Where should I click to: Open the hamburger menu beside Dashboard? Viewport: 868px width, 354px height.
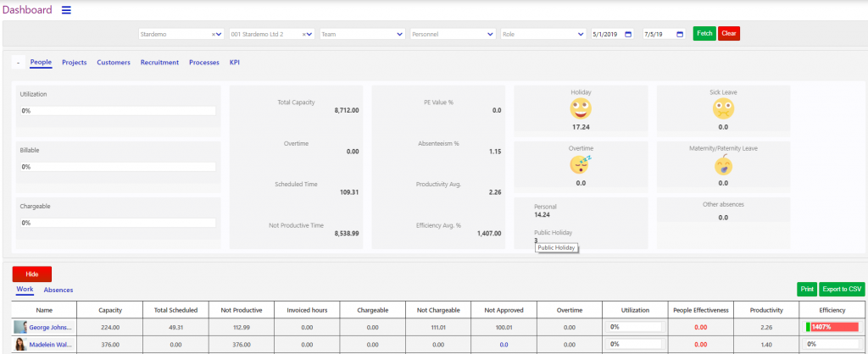(66, 10)
